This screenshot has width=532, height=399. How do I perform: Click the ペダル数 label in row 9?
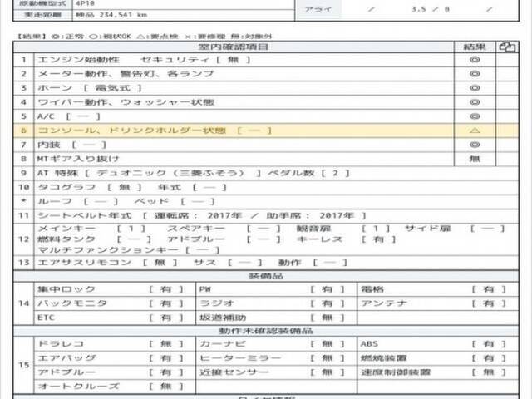[291, 173]
